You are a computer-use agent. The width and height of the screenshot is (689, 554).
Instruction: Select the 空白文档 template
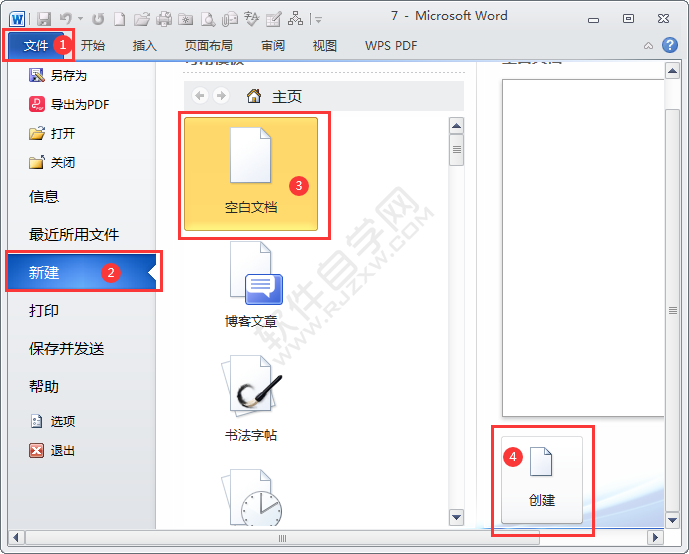tap(251, 174)
